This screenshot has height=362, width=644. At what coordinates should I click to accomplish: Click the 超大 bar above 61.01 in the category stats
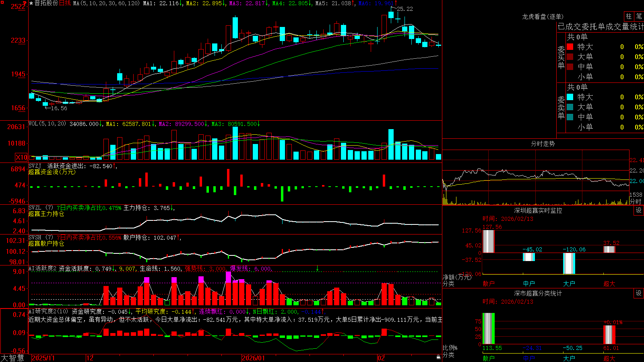609,335
